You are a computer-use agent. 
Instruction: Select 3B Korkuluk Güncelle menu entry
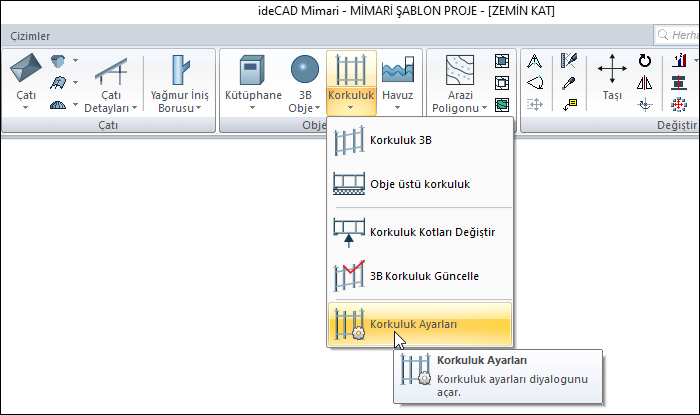(x=420, y=276)
